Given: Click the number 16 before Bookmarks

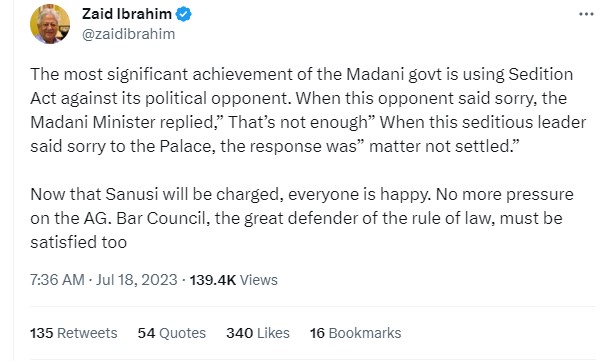Looking at the screenshot, I should (x=317, y=333).
